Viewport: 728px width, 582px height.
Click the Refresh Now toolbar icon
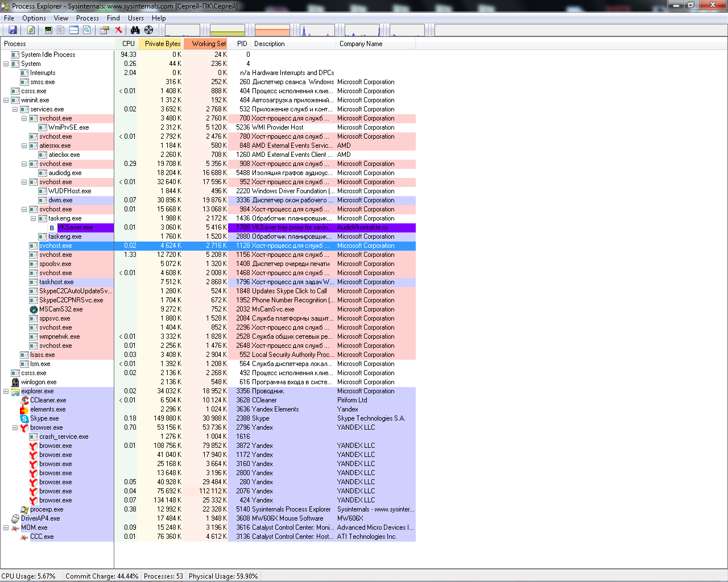[31, 30]
